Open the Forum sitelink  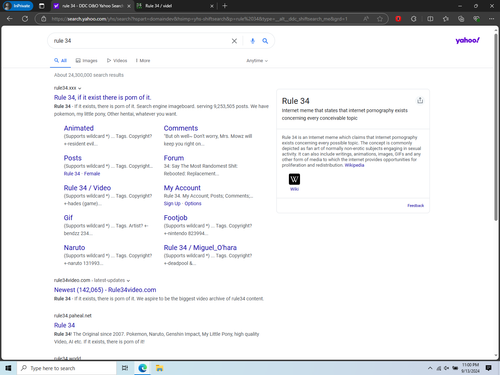(x=174, y=158)
